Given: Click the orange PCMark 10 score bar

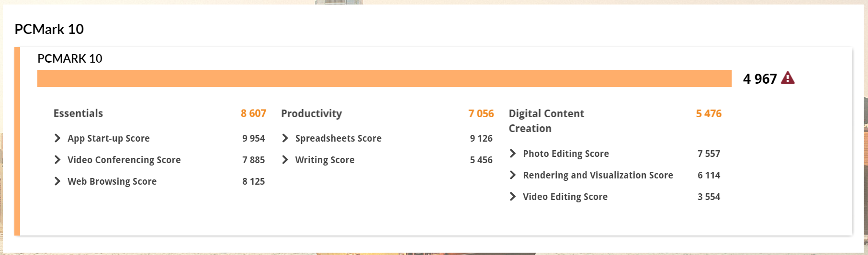Looking at the screenshot, I should point(384,78).
